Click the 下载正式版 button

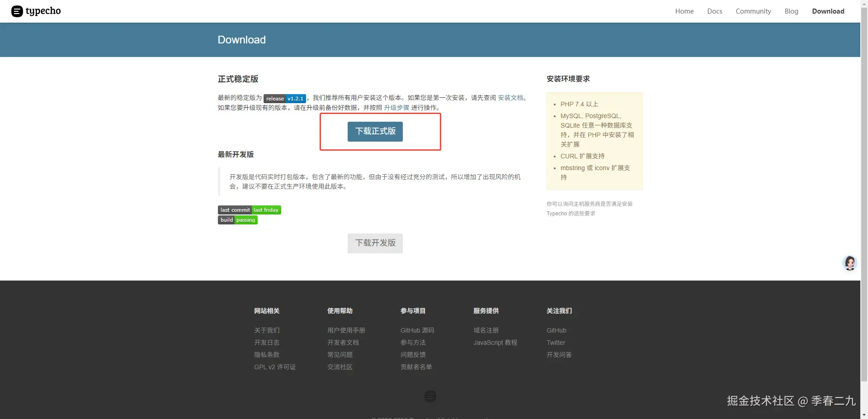point(375,131)
